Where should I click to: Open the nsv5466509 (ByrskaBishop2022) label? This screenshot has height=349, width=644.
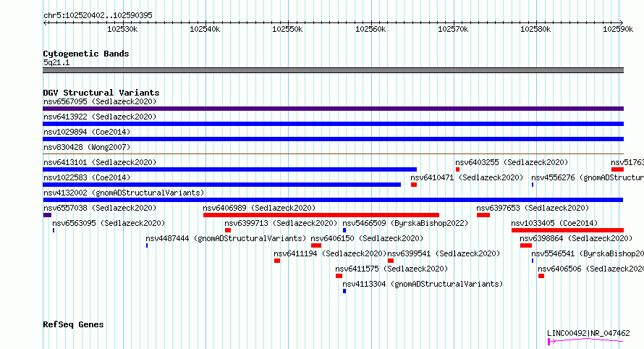tap(405, 223)
